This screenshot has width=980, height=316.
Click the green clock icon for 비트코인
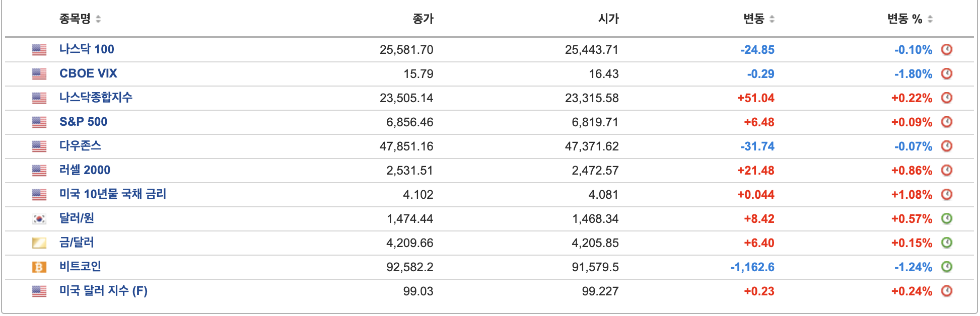click(947, 267)
